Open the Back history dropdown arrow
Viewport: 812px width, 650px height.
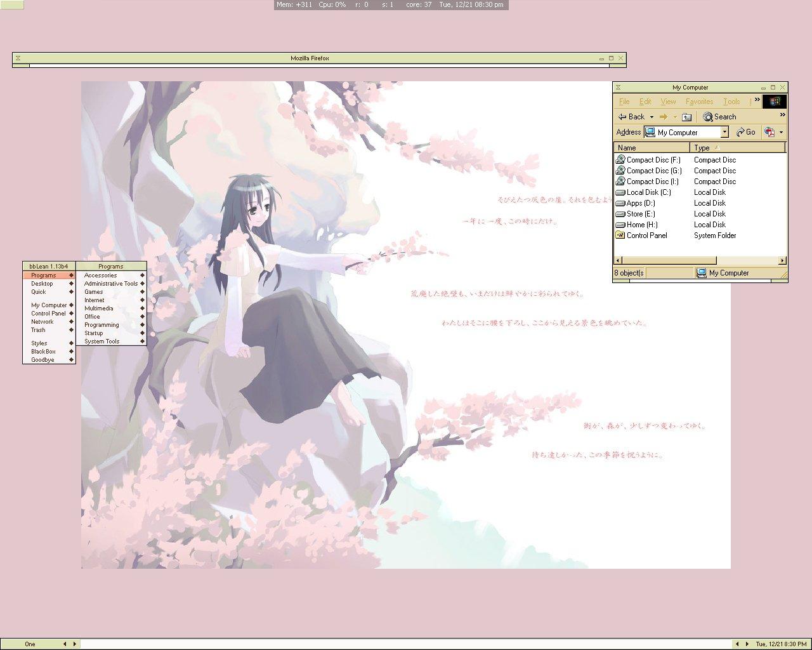coord(652,117)
